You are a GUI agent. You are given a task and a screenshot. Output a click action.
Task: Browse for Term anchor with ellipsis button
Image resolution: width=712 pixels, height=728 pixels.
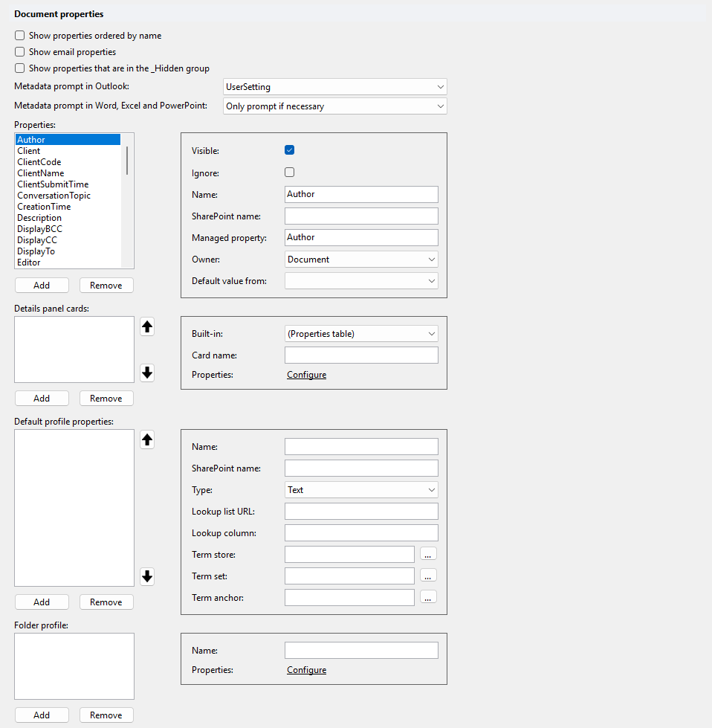(428, 597)
